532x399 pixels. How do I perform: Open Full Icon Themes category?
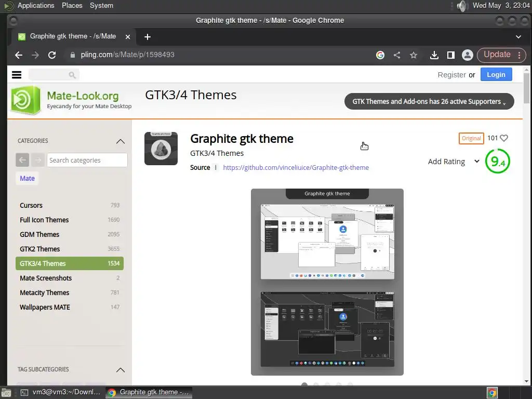70,220
